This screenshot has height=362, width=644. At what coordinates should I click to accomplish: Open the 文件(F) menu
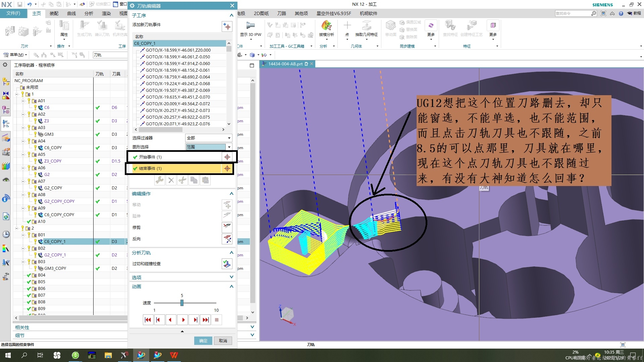[x=13, y=13]
